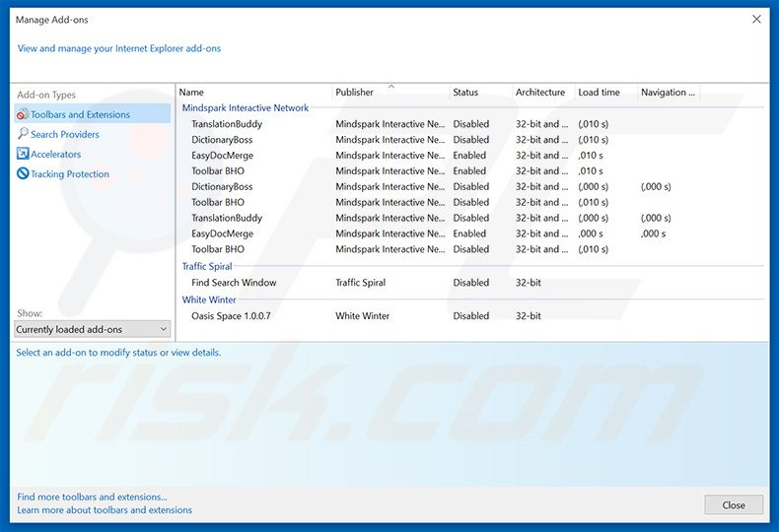Viewport: 779px width, 532px height.
Task: Click 32-bit architecture of Oasis Space
Action: tap(529, 315)
